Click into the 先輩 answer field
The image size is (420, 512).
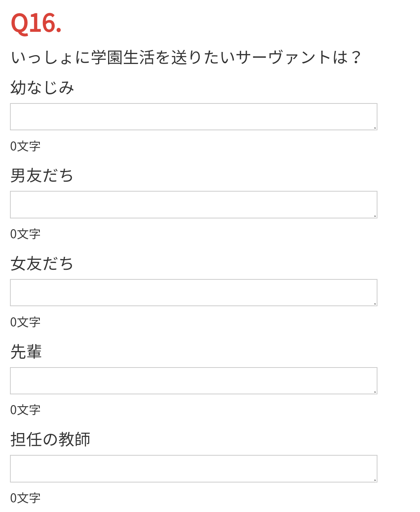pyautogui.click(x=194, y=381)
